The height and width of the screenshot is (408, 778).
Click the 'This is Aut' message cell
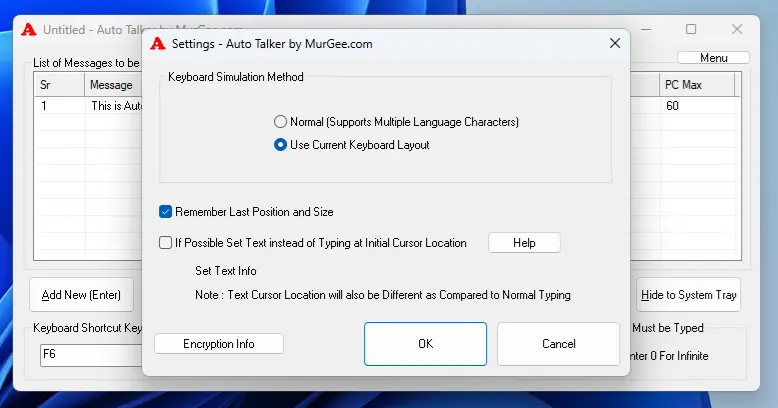tap(117, 106)
